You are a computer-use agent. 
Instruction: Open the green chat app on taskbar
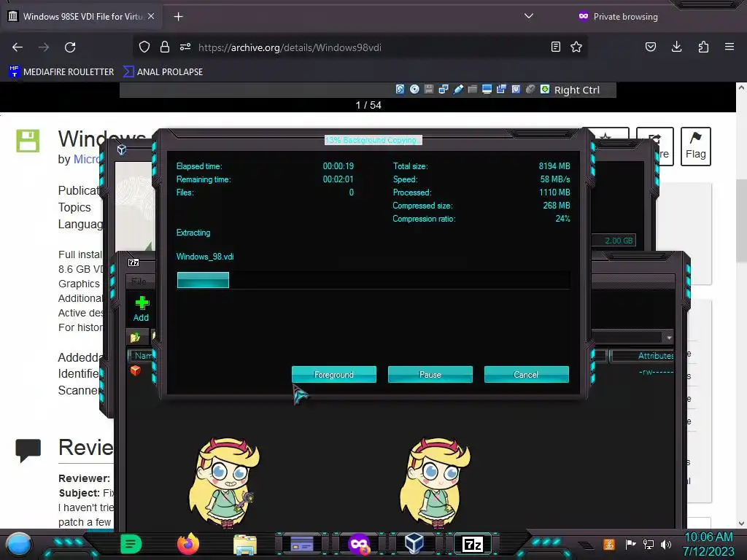point(131,544)
